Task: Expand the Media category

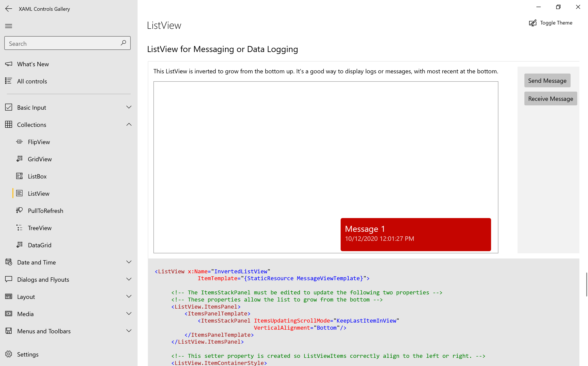Action: (129, 313)
